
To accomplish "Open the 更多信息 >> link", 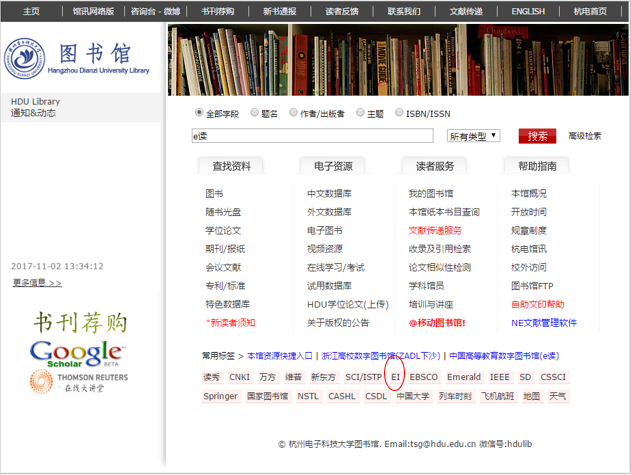I will (37, 283).
